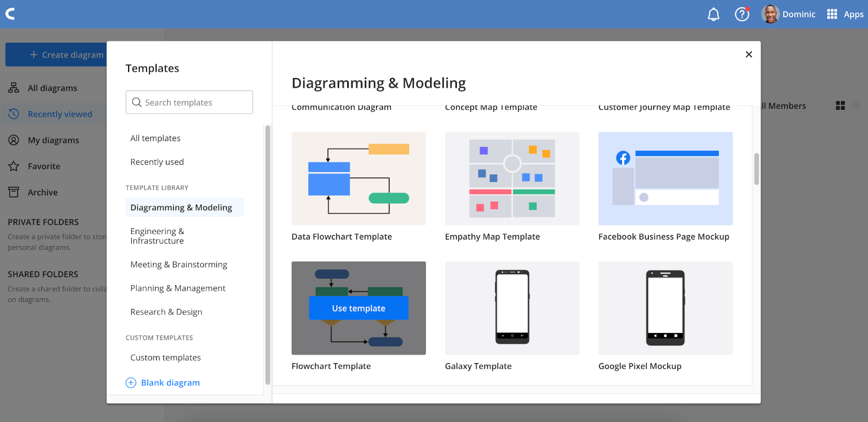
Task: Click the Search templates field
Action: [x=189, y=103]
